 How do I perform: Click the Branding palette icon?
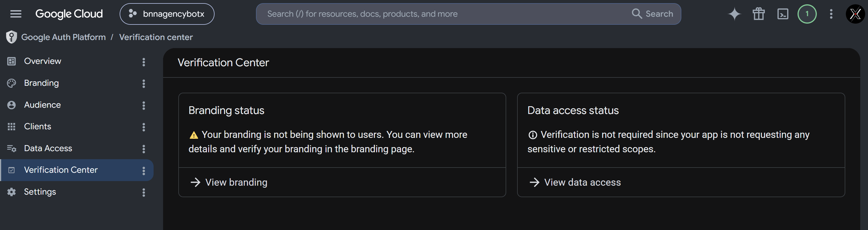coord(12,83)
